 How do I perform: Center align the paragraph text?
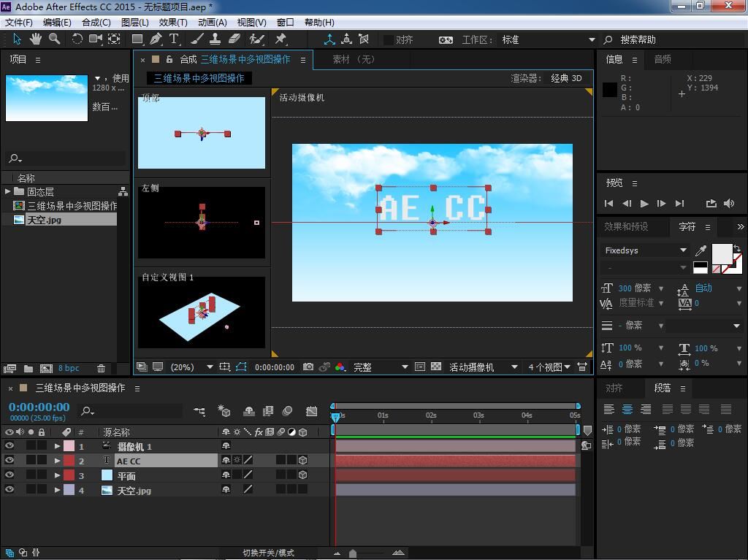tap(627, 409)
